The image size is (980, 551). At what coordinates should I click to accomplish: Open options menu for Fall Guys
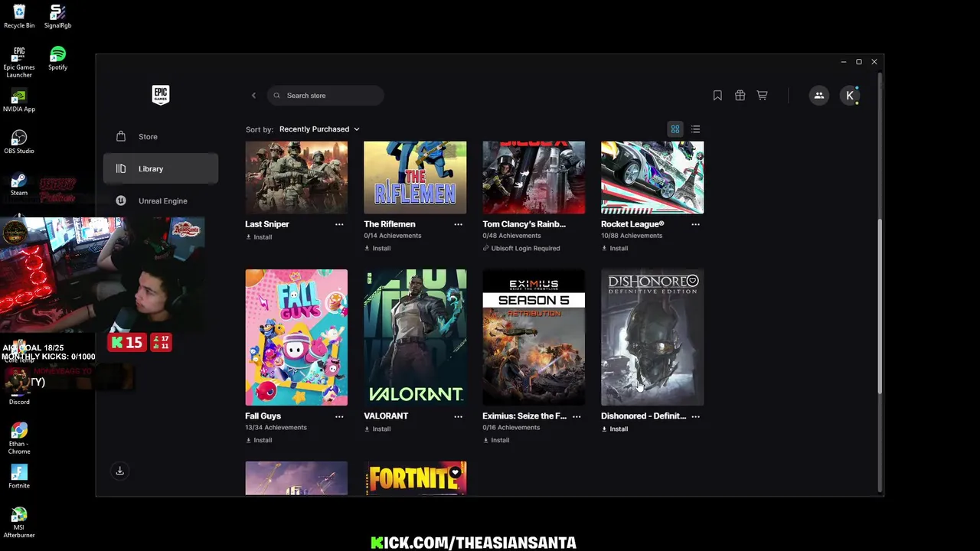coord(339,416)
